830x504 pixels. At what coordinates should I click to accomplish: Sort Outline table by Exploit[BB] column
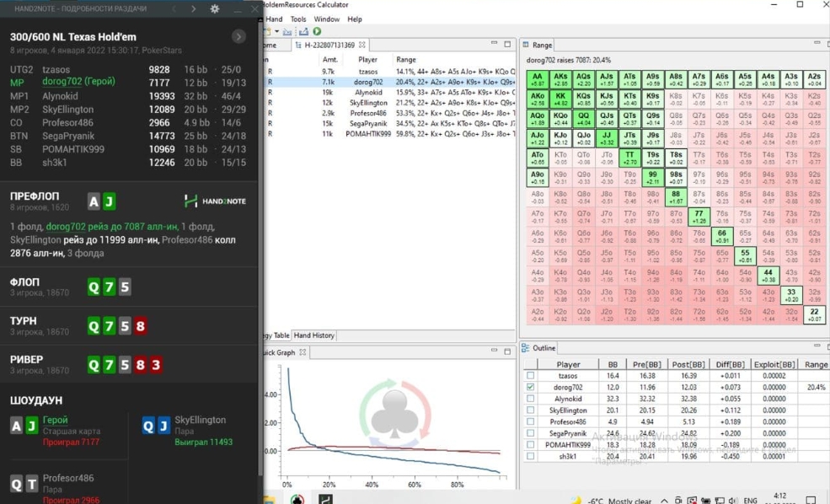[x=774, y=364]
